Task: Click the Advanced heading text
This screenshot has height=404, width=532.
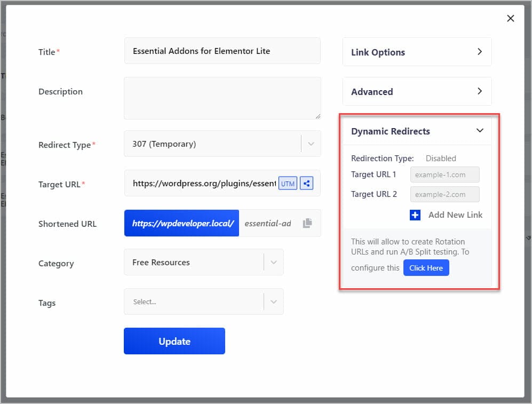Action: 372,92
